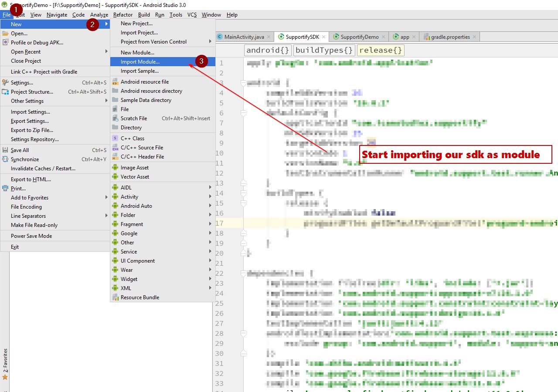Toggle Power Save Mode
The height and width of the screenshot is (392, 558).
tap(55, 236)
